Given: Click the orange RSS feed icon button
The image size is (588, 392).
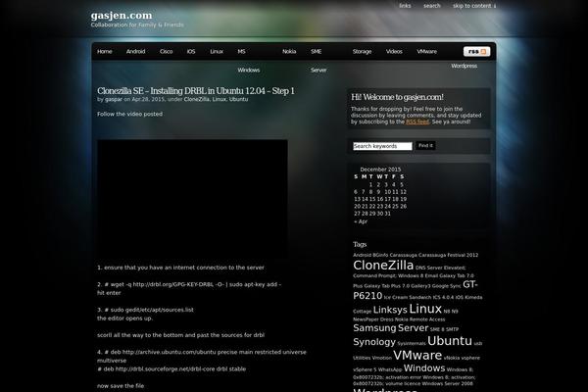Looking at the screenshot, I should 476,51.
